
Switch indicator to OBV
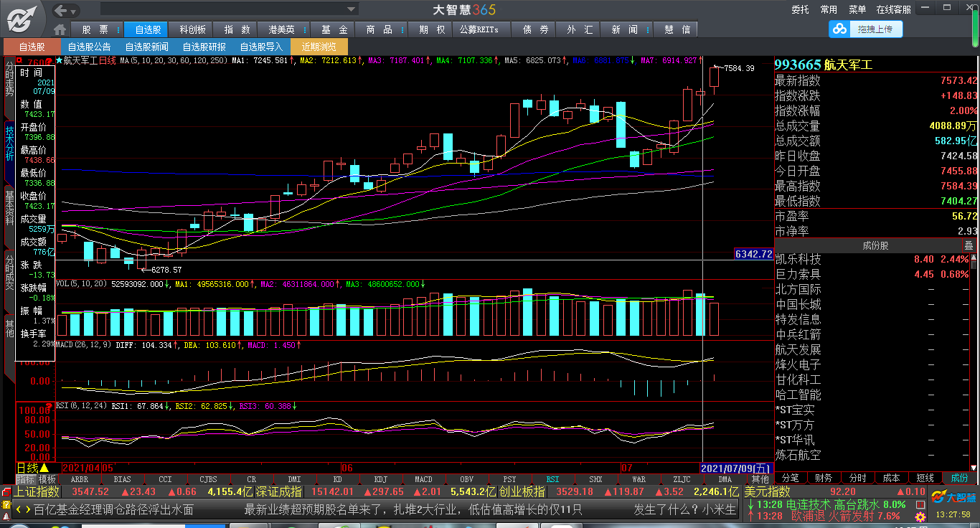click(466, 479)
